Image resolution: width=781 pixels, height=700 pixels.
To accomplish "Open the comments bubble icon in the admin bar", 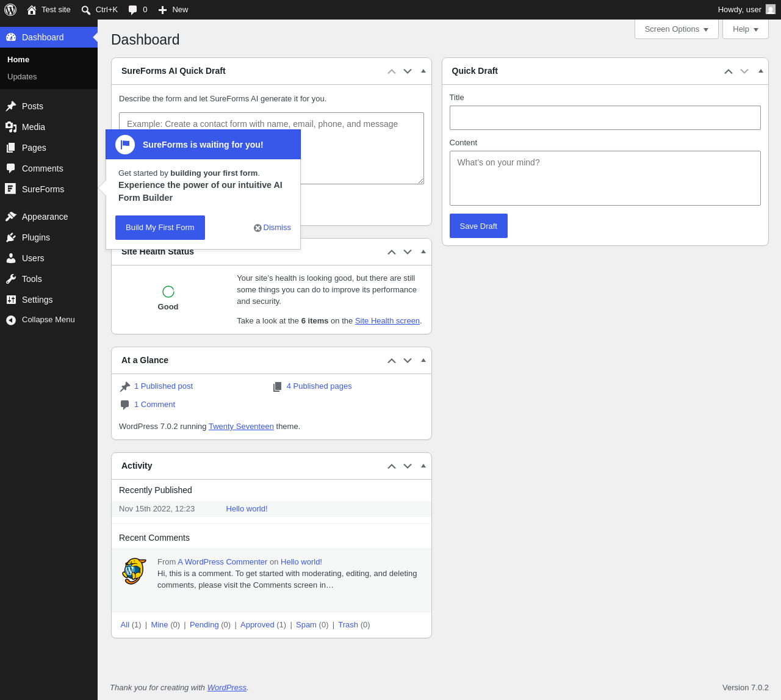I will [132, 10].
